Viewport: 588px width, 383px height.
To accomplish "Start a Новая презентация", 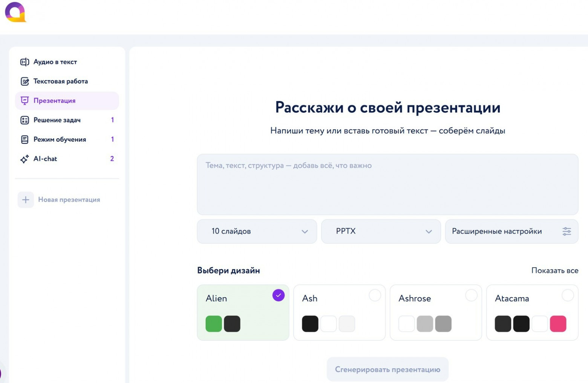I will click(59, 200).
